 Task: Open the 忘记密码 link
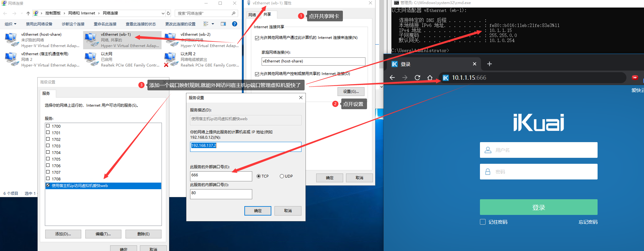pos(588,222)
